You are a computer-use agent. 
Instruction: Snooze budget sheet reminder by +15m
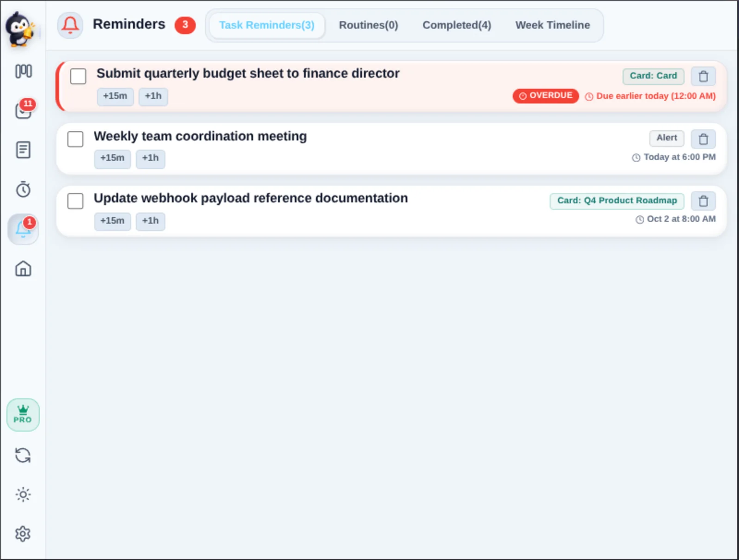115,97
